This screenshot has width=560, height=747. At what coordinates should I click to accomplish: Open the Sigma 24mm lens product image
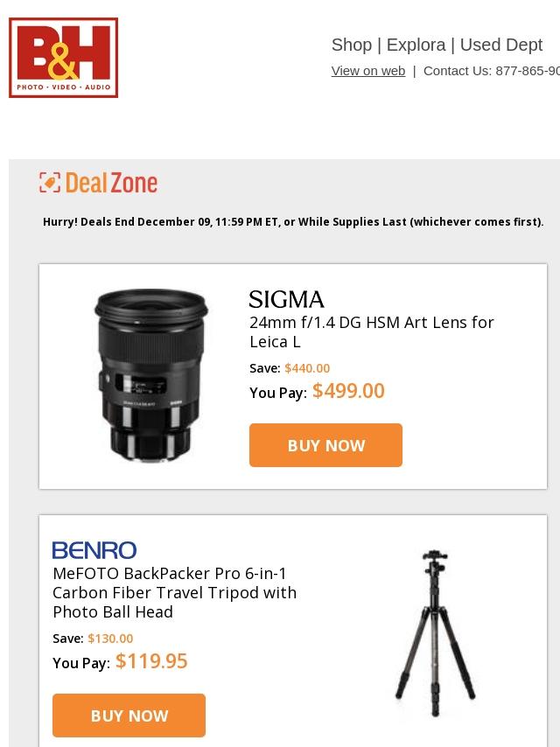click(151, 374)
